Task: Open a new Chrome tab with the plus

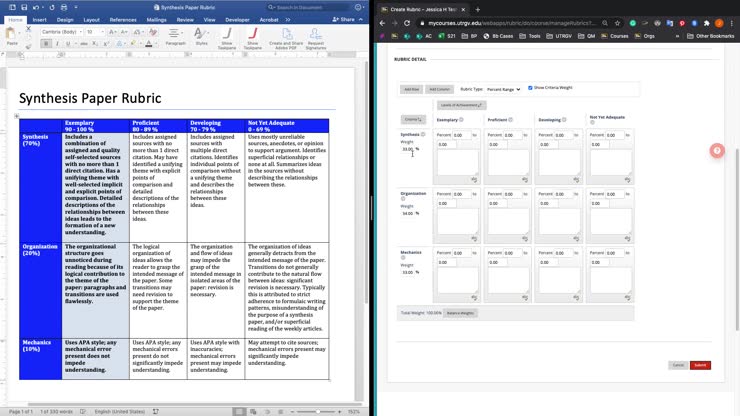Action: pyautogui.click(x=478, y=9)
